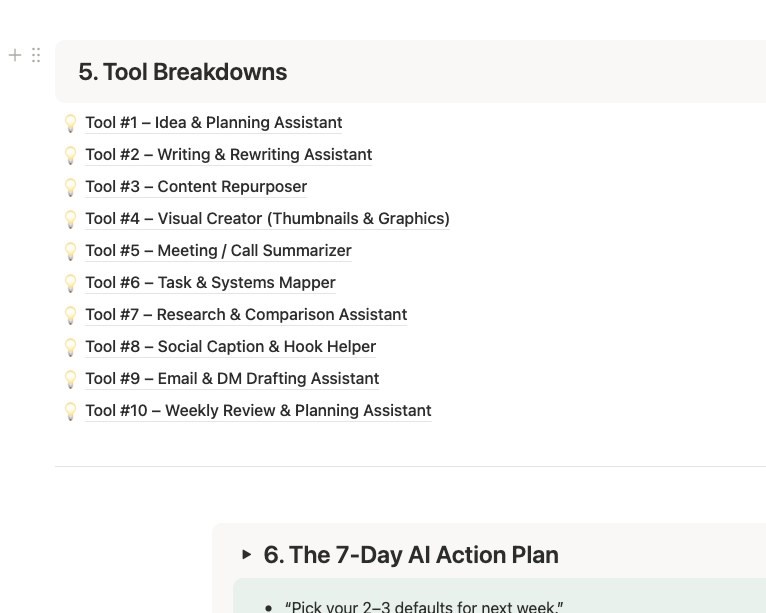Image resolution: width=766 pixels, height=613 pixels.
Task: Click the six-dot drag handle icon
Action: point(36,55)
